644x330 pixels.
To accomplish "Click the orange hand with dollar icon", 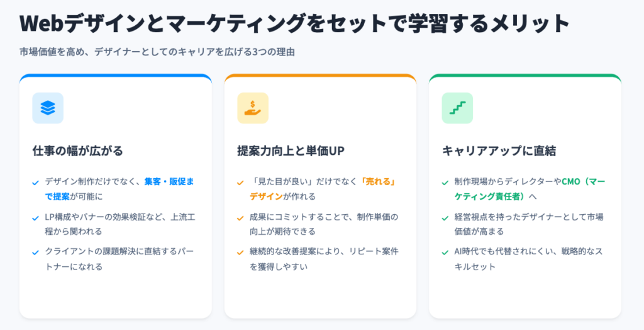I will tap(252, 108).
